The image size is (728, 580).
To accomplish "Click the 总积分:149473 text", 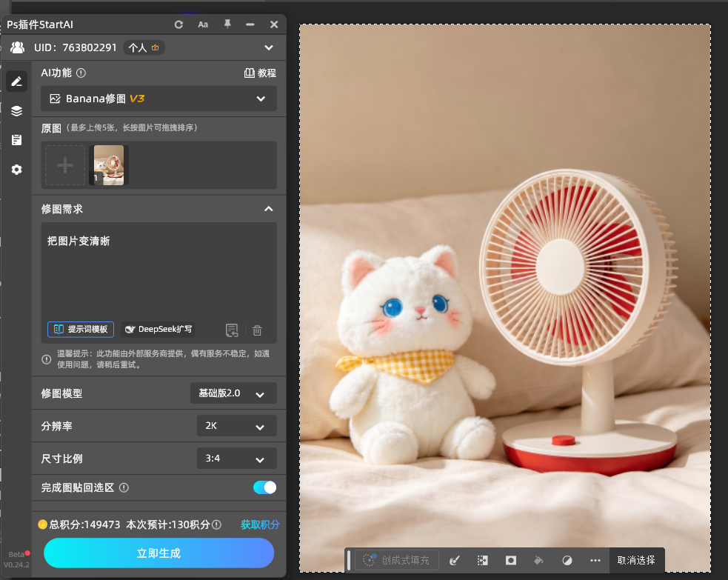I will (x=84, y=524).
